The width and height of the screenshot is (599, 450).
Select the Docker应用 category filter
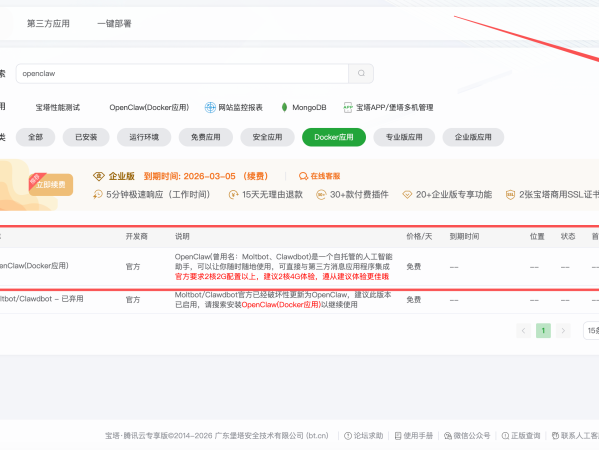334,137
